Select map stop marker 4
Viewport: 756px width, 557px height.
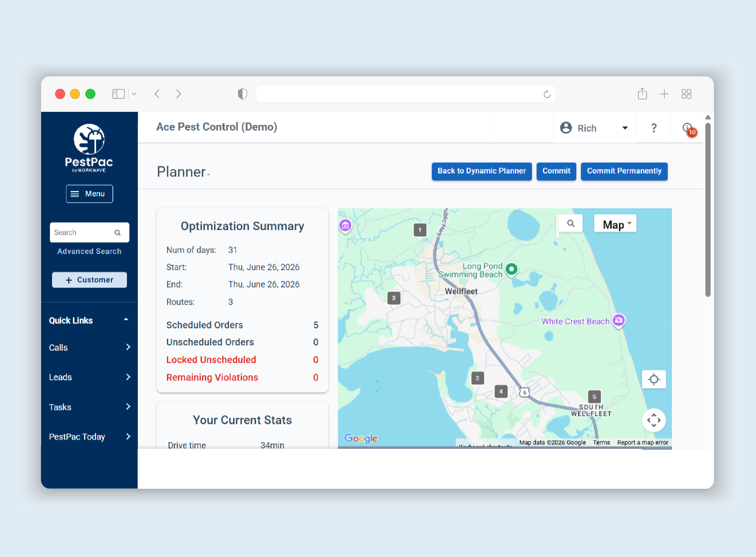(x=501, y=391)
